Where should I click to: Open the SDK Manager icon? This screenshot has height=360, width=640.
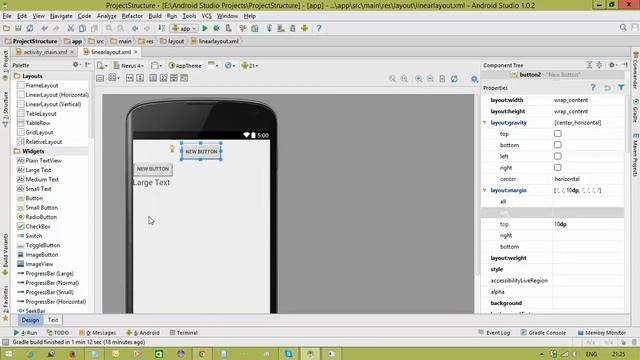point(293,28)
